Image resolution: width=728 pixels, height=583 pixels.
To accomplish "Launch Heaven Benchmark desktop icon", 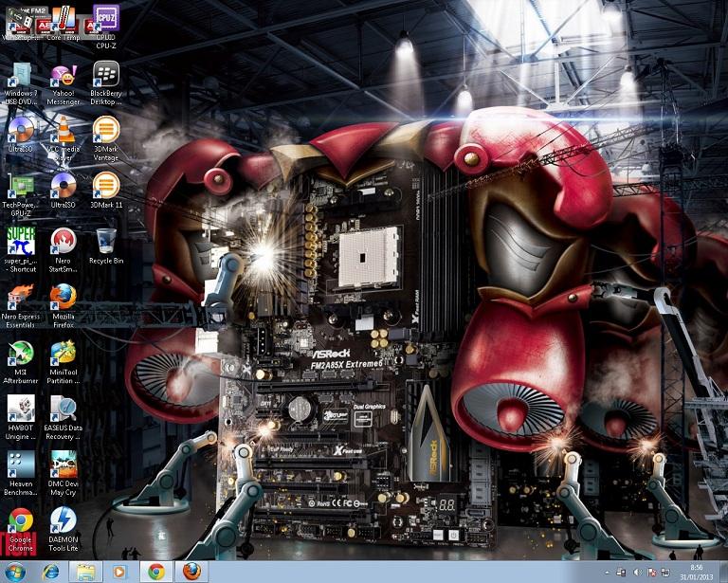I will click(x=21, y=473).
